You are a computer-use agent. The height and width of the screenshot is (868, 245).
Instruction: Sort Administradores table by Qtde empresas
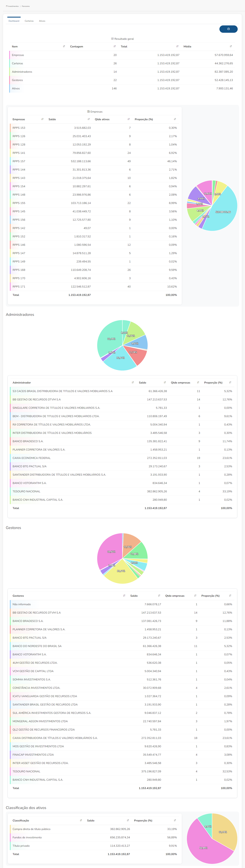[x=198, y=382]
